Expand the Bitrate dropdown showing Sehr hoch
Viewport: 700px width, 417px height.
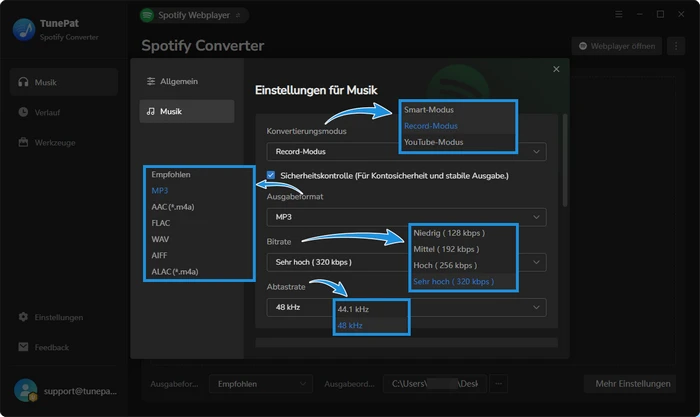point(406,262)
